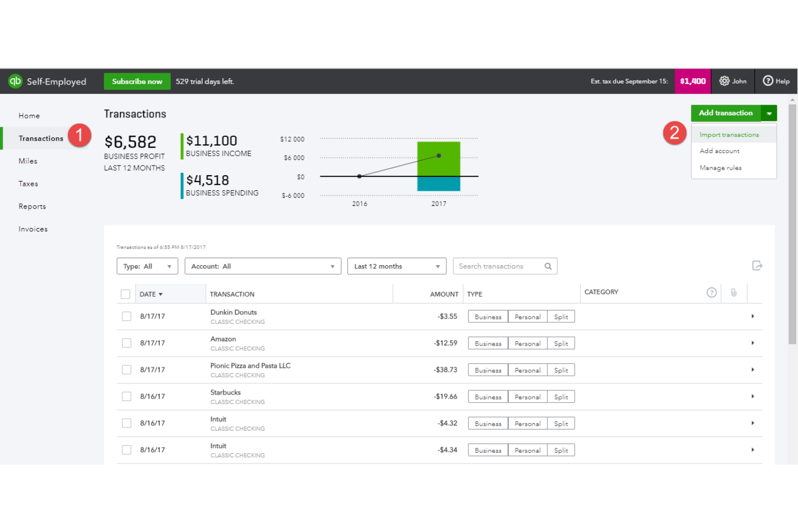Expand the Amazon row arrow
Image resolution: width=798 pixels, height=532 pixels.
click(x=753, y=343)
